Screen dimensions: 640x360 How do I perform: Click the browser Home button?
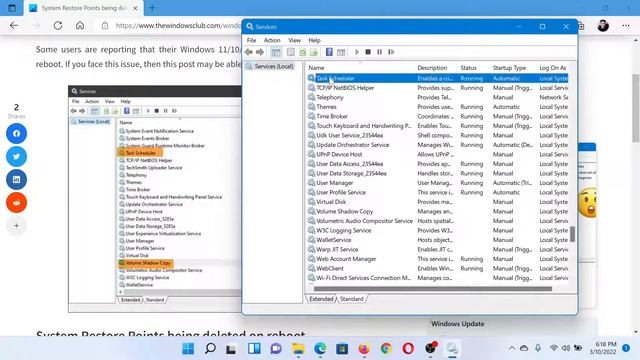(x=80, y=25)
